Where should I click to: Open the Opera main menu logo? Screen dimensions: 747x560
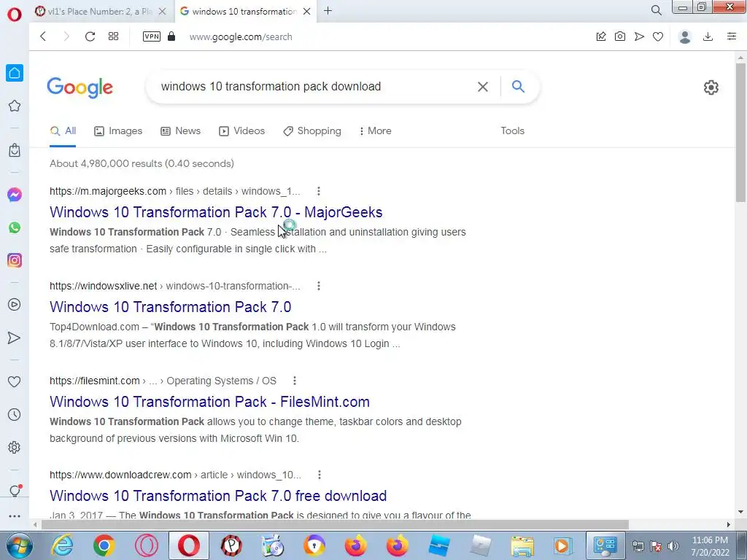(15, 15)
